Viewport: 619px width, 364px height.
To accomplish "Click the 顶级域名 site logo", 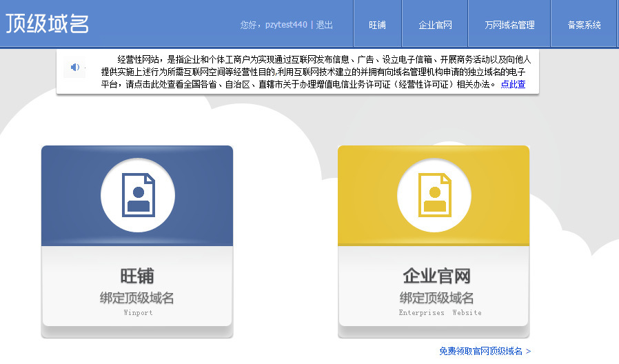I will click(x=48, y=23).
